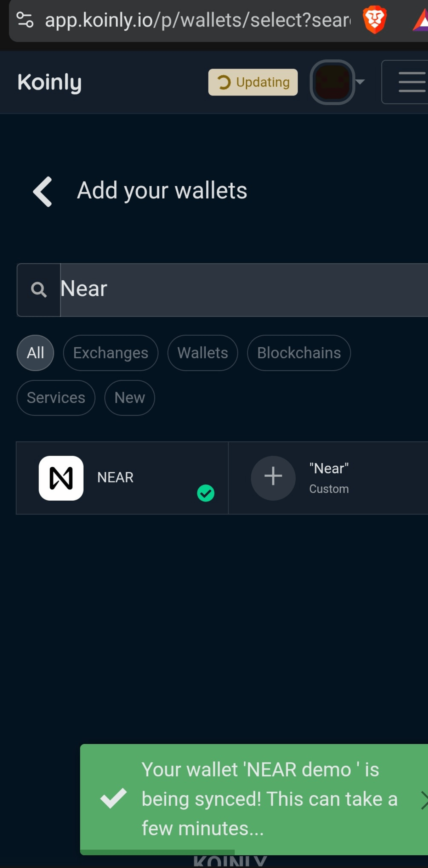Click the plus icon for custom wallet
The image size is (428, 868).
pyautogui.click(x=273, y=478)
